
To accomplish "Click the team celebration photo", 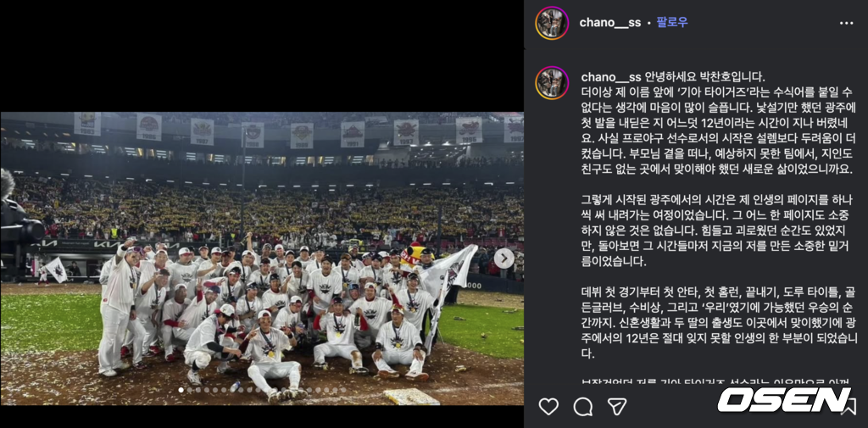I will 262,258.
